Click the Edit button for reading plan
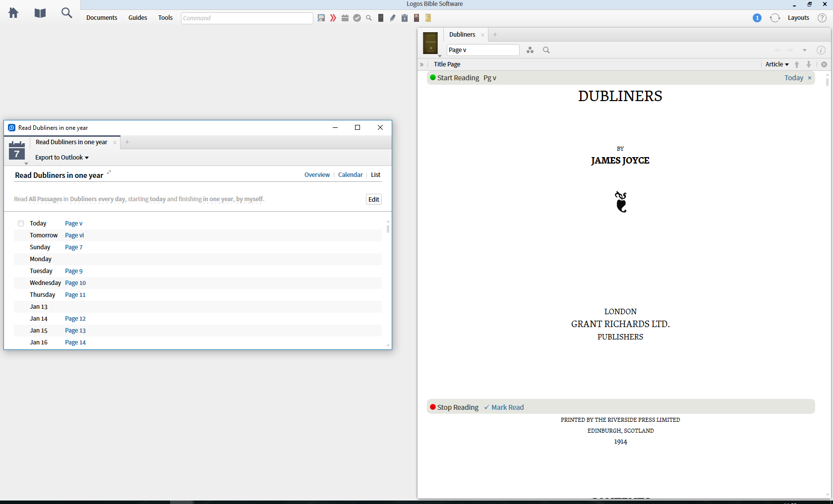This screenshot has width=833, height=504. (x=374, y=199)
